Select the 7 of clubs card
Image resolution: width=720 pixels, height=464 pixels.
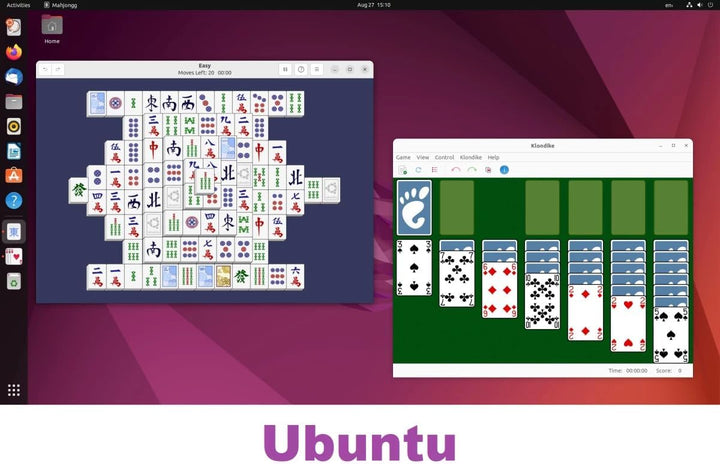click(x=456, y=279)
